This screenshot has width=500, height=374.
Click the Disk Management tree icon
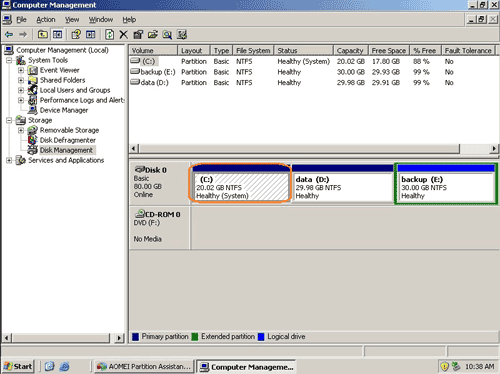point(33,150)
